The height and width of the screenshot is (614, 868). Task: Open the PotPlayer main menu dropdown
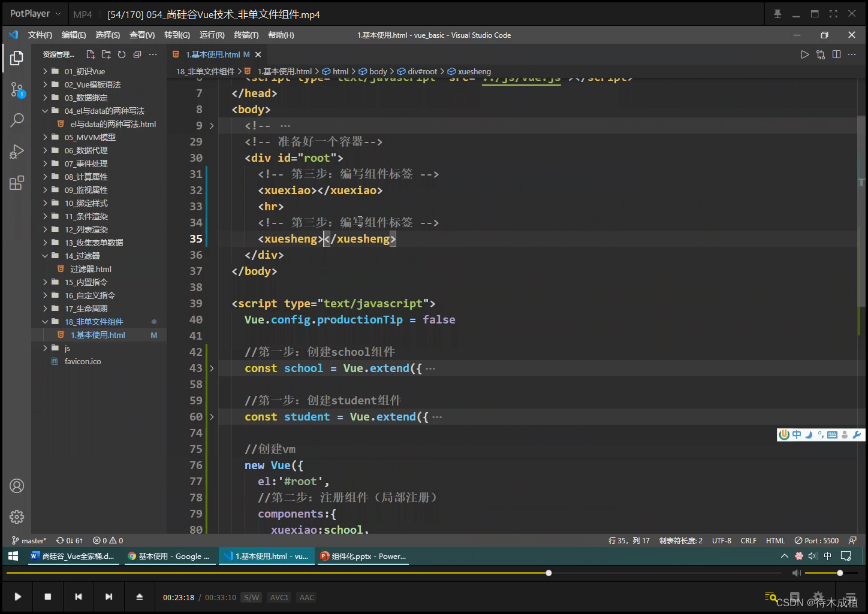[x=35, y=14]
